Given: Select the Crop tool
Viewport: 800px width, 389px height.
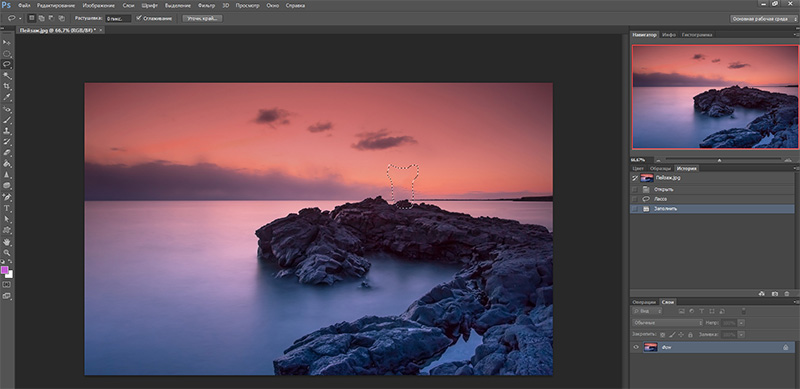Looking at the screenshot, I should pos(7,86).
